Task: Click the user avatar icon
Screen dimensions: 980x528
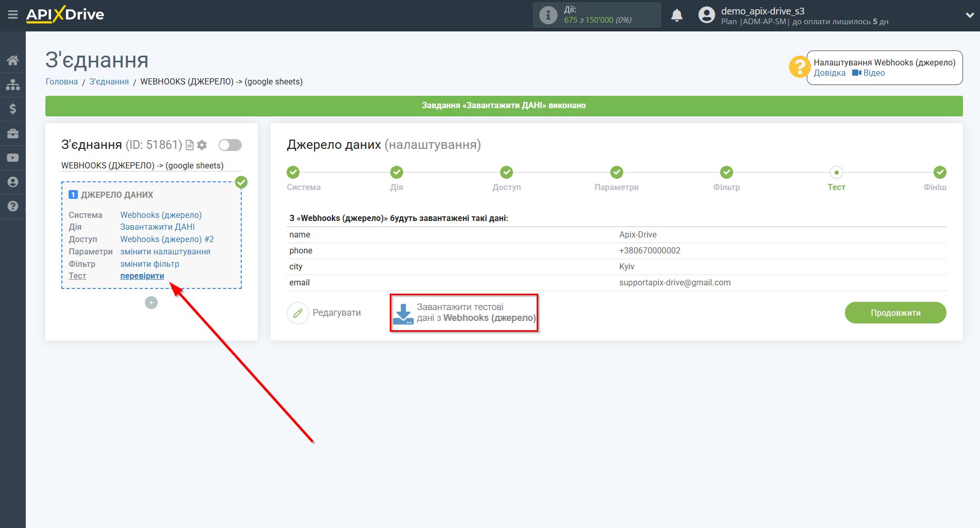Action: click(707, 15)
